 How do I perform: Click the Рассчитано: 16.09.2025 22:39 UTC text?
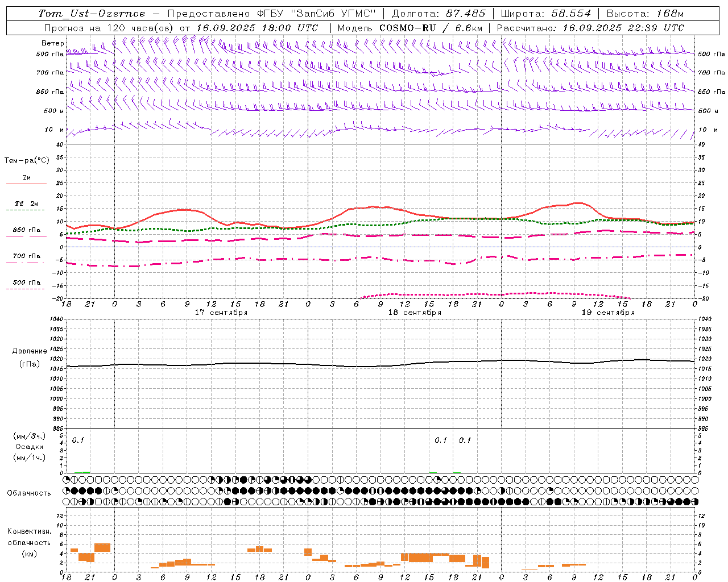coord(590,28)
